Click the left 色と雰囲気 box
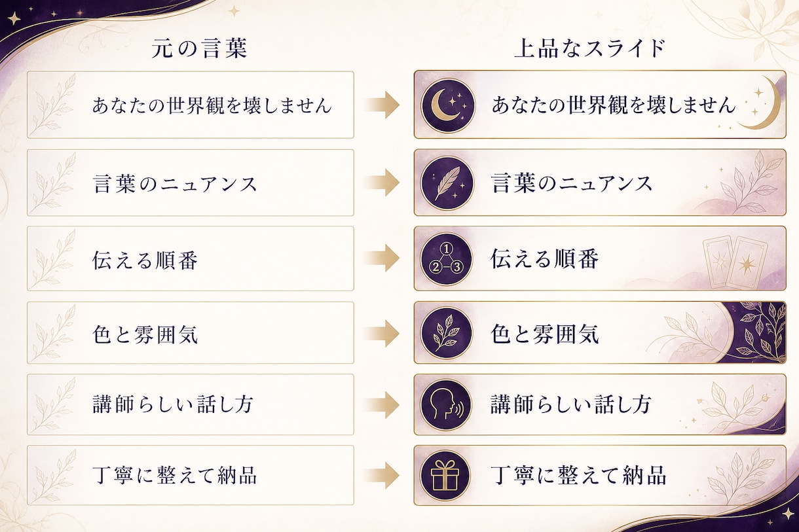This screenshot has height=532, width=799. coord(191,332)
